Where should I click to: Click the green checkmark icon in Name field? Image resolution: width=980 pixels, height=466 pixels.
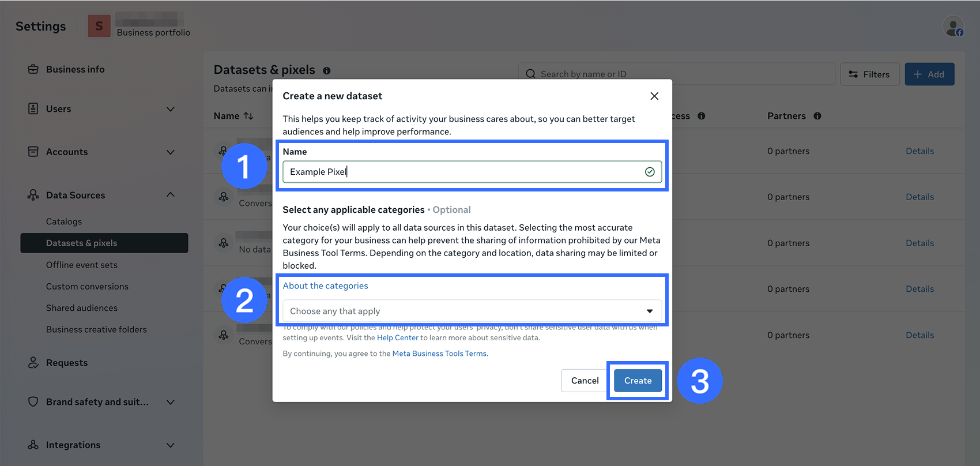click(650, 172)
